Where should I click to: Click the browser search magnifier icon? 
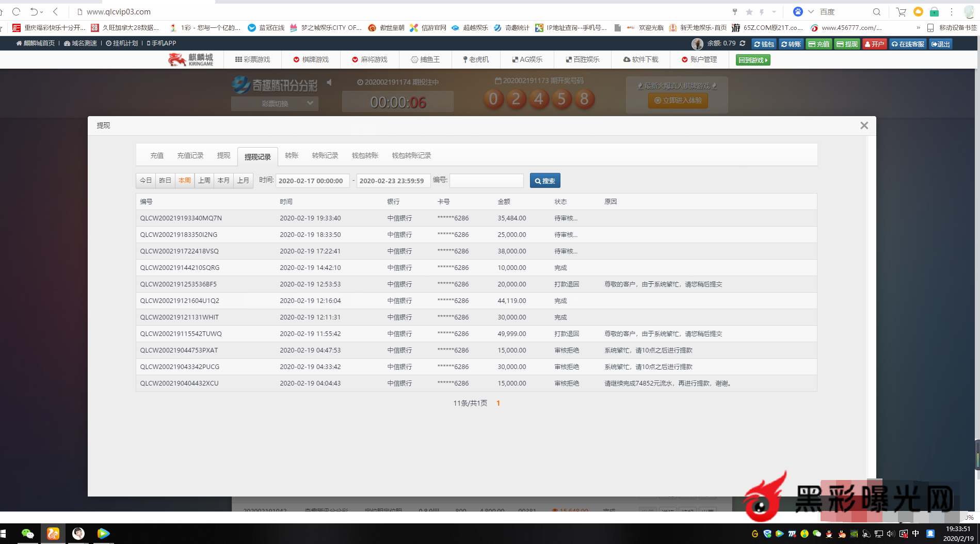[x=877, y=12]
